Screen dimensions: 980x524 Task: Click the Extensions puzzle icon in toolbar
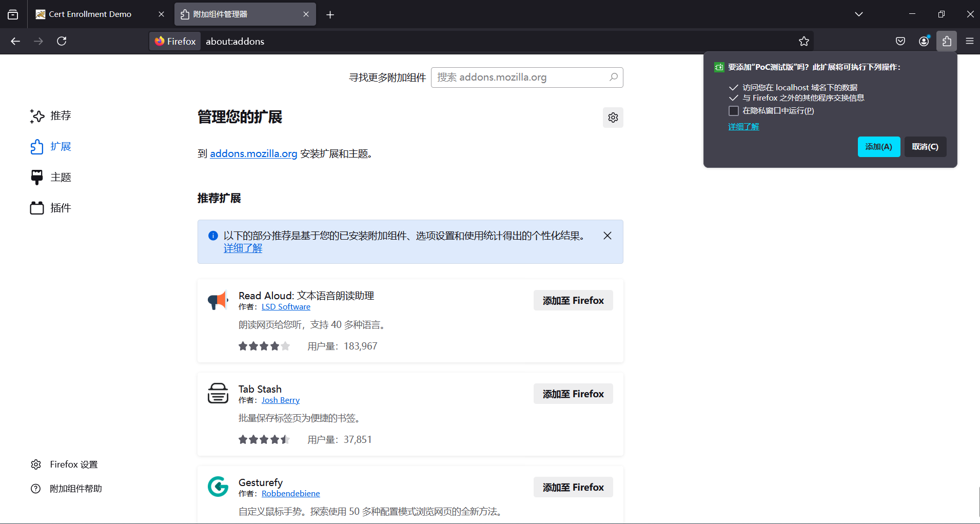947,41
